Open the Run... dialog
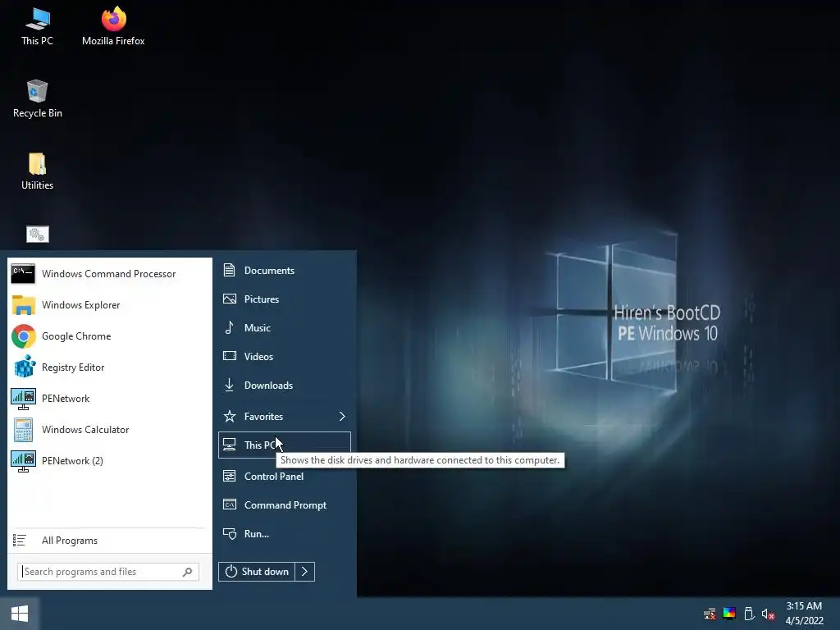 click(x=285, y=533)
